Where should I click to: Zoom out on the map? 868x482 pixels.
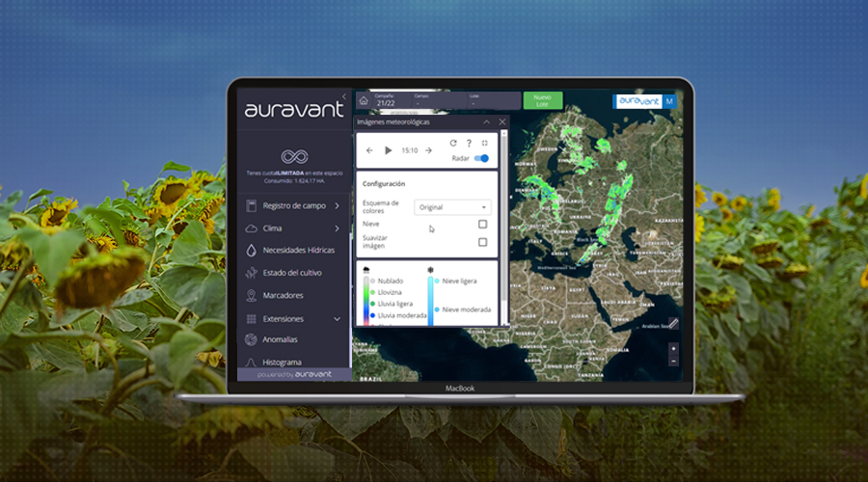click(x=673, y=361)
